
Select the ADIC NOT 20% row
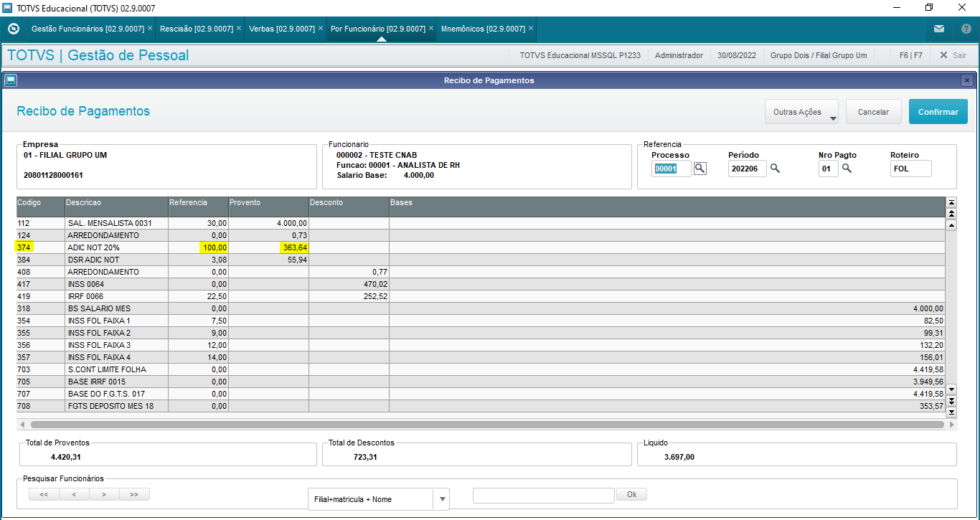[x=481, y=247]
